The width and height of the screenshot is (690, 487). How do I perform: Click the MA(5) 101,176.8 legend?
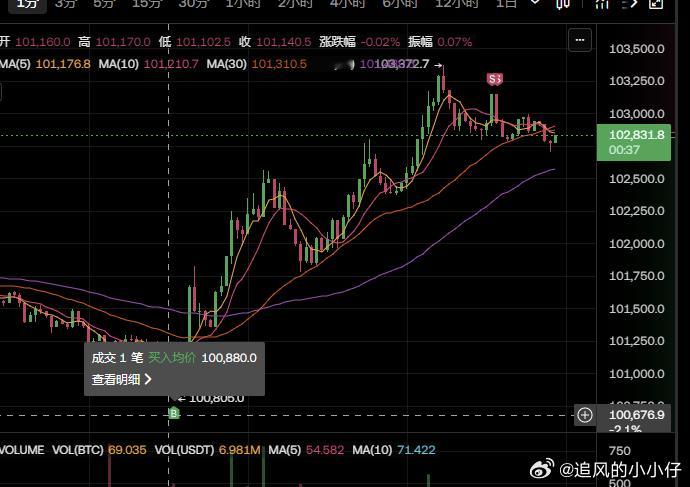tap(45, 64)
